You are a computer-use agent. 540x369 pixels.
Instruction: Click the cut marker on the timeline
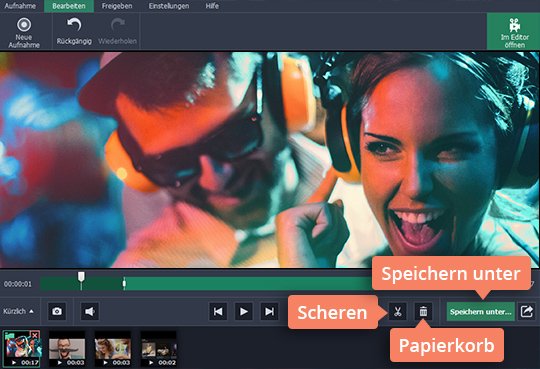pos(124,283)
